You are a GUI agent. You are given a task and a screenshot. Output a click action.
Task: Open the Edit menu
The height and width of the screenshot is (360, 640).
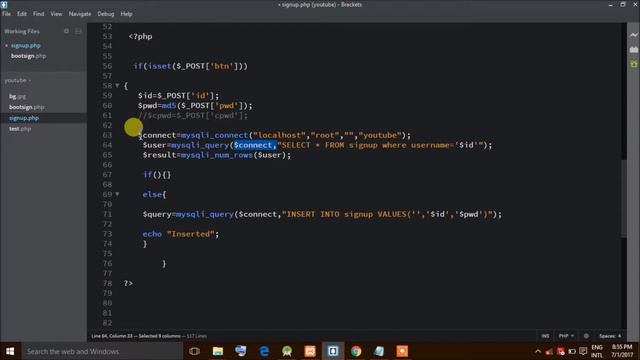coord(22,14)
